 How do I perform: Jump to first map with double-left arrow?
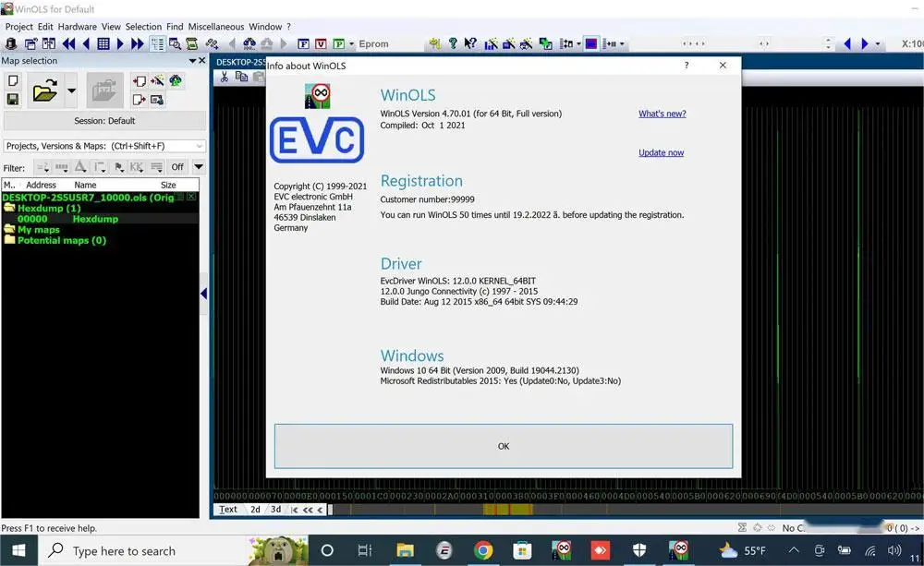tap(69, 43)
